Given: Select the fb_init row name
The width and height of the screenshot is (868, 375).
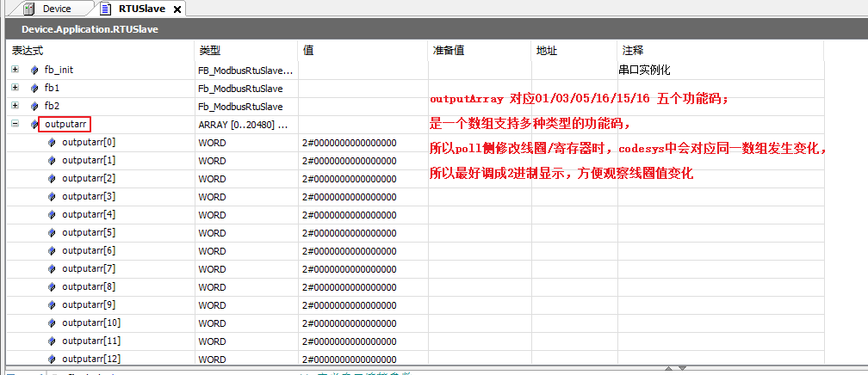Looking at the screenshot, I should 59,71.
